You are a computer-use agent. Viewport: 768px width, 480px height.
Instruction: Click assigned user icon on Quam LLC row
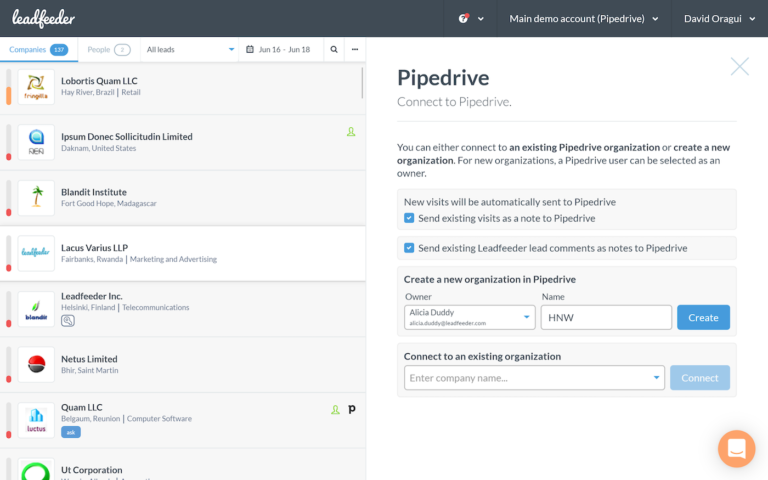(x=336, y=409)
